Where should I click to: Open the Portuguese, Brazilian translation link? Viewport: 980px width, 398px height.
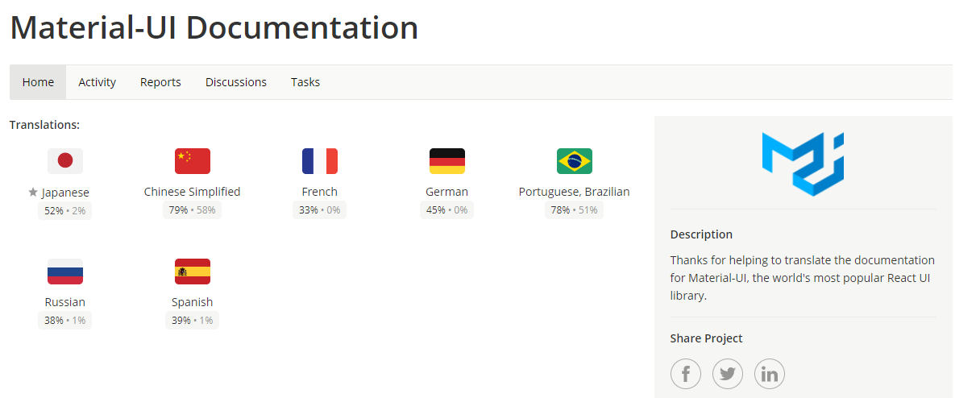coord(575,192)
